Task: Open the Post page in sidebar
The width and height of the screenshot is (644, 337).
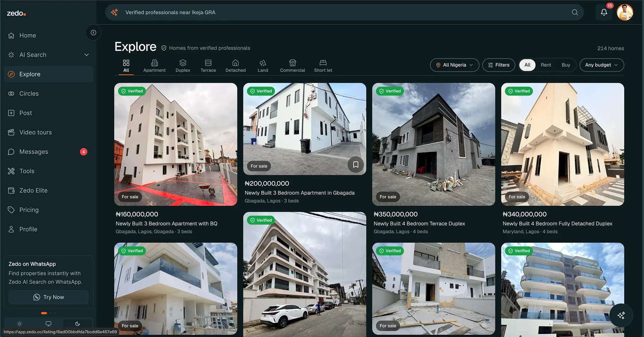Action: pos(49,113)
